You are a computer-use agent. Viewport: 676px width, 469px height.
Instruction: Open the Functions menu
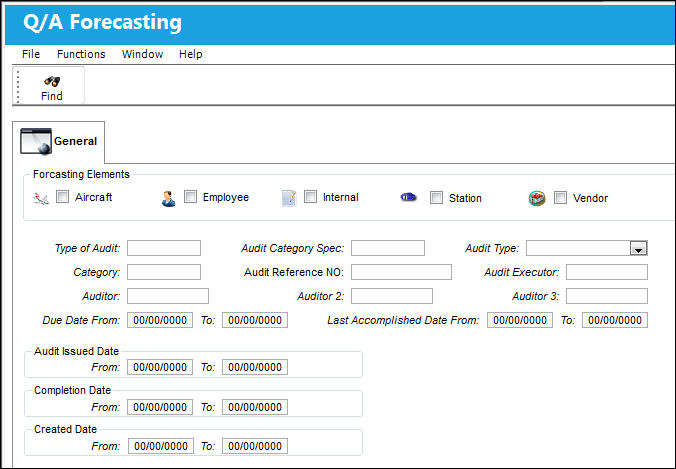tap(81, 54)
